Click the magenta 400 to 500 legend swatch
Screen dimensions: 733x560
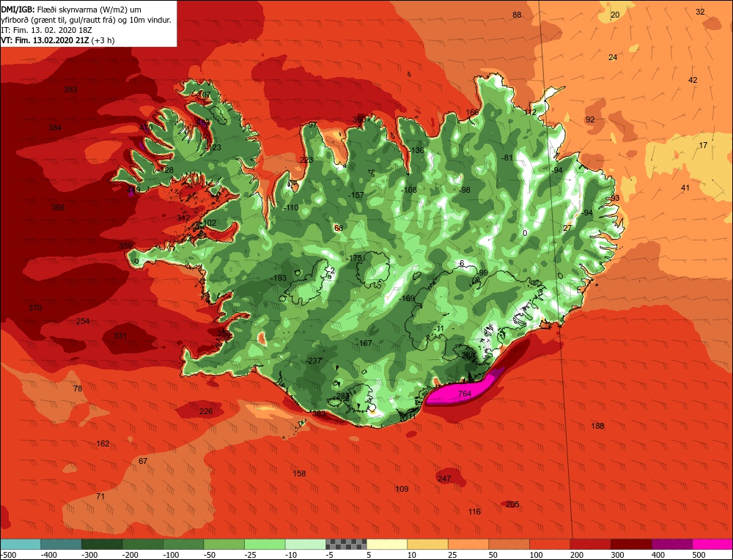713,544
